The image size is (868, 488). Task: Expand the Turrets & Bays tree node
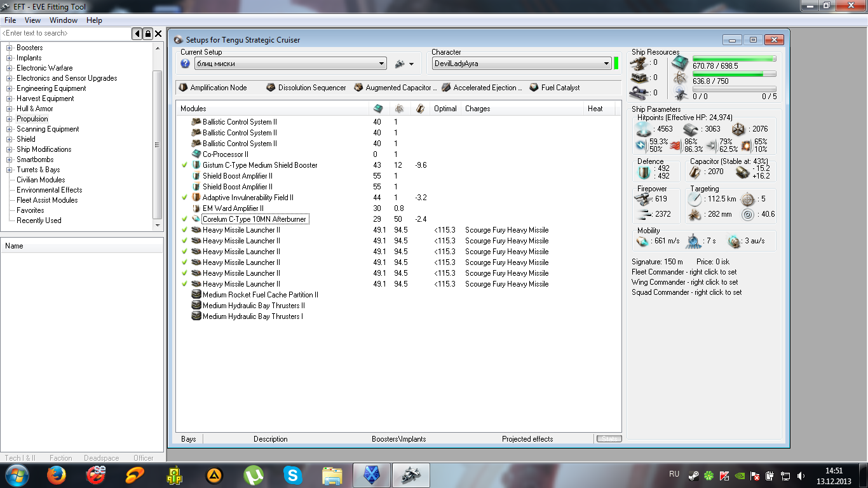10,170
